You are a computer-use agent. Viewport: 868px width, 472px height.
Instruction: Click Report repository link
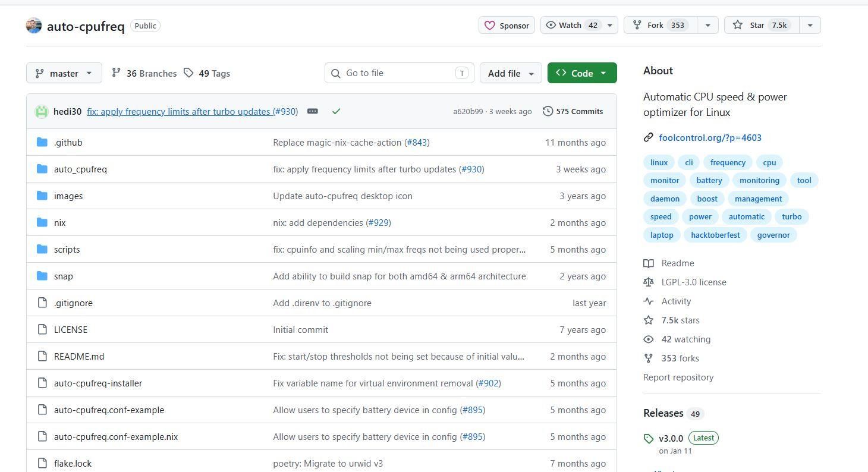coord(678,377)
